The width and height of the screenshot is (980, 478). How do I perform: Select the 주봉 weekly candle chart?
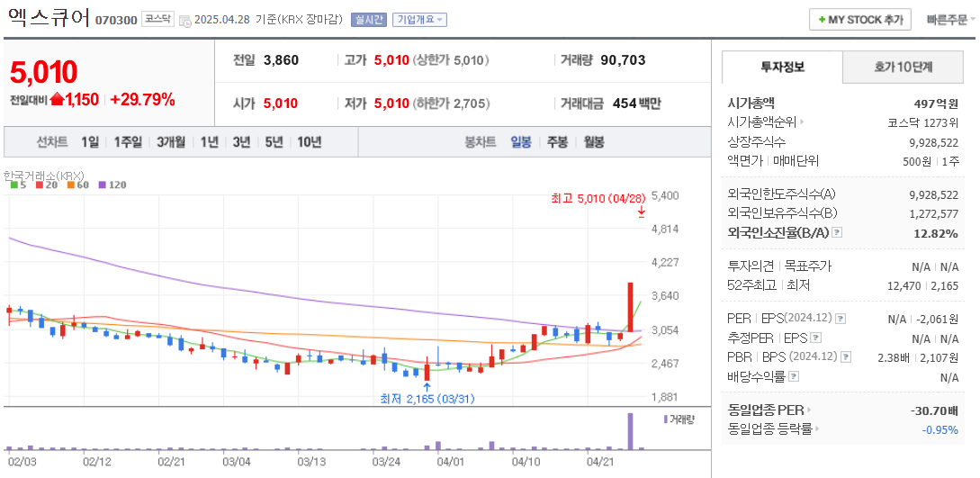558,142
